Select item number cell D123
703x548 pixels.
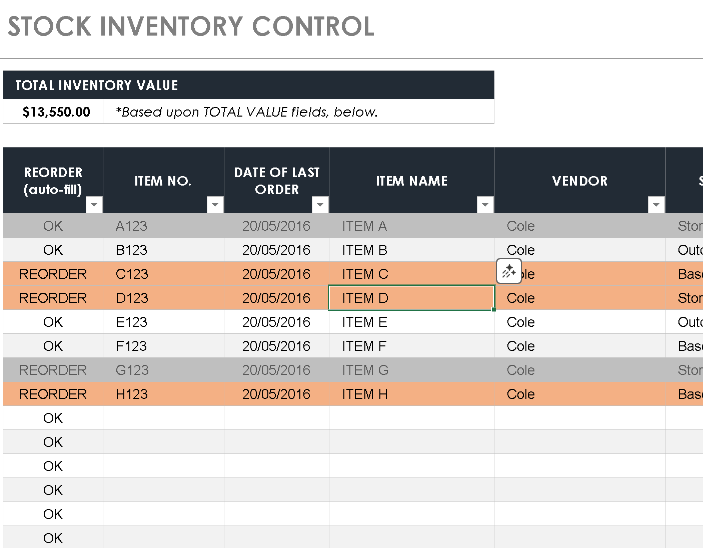click(164, 298)
